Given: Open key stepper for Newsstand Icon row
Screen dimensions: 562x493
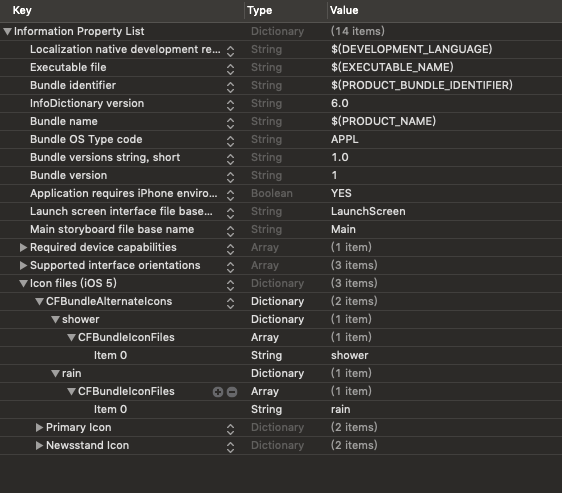Looking at the screenshot, I should point(230,447).
